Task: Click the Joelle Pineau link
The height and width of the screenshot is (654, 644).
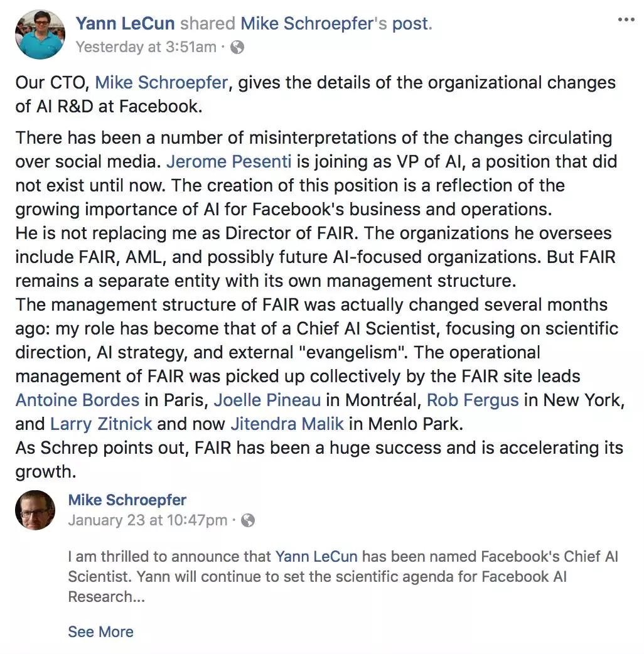Action: pos(267,400)
